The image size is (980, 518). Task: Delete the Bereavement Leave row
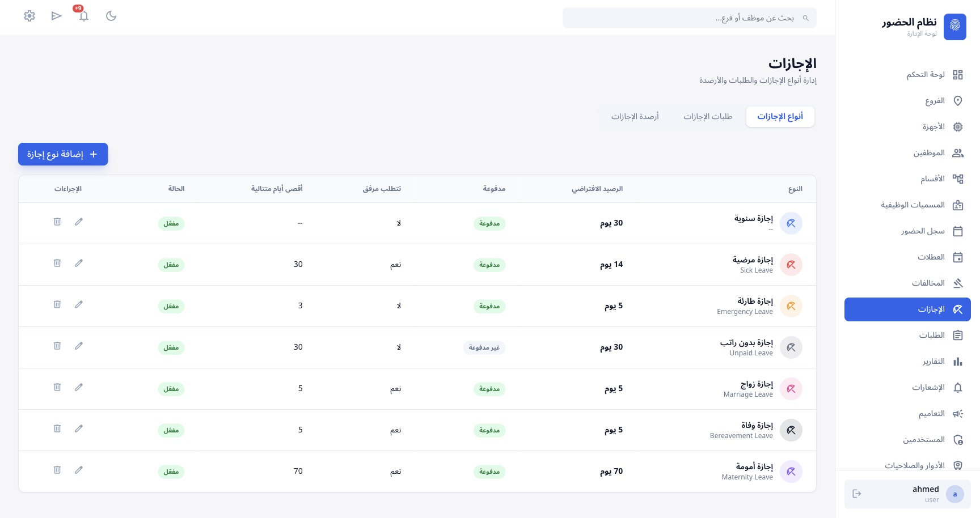tap(57, 428)
